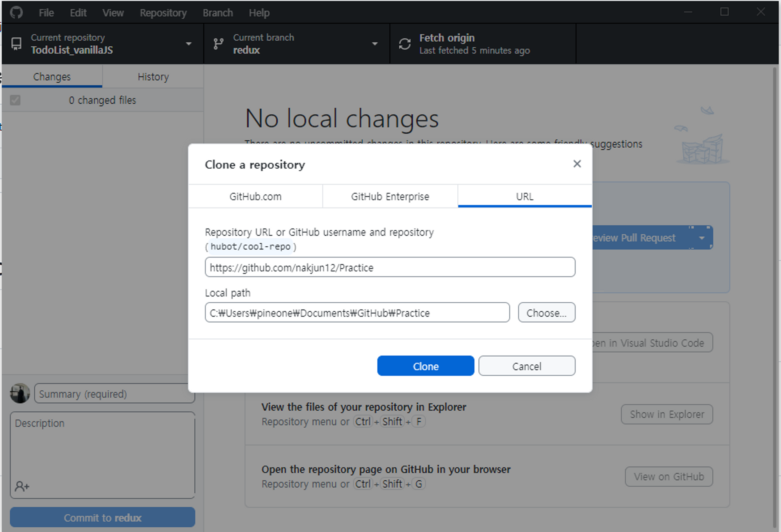Toggle the changed files checkbox
Screen dimensions: 781x532
click(15, 100)
